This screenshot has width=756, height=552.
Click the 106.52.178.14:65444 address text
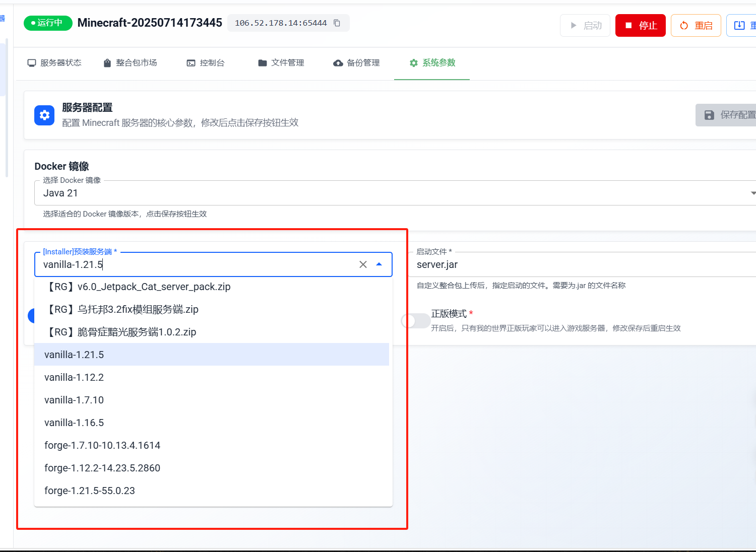281,23
